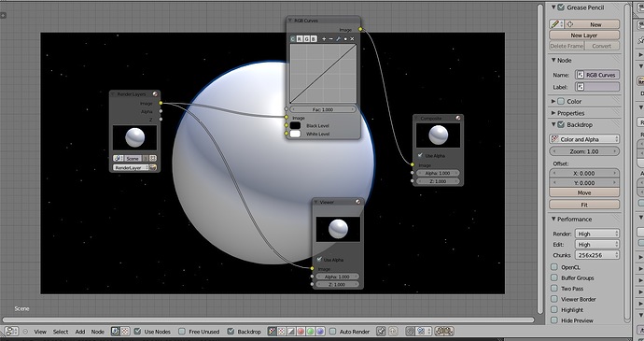Select the B channel in RGB Curves

(x=314, y=38)
